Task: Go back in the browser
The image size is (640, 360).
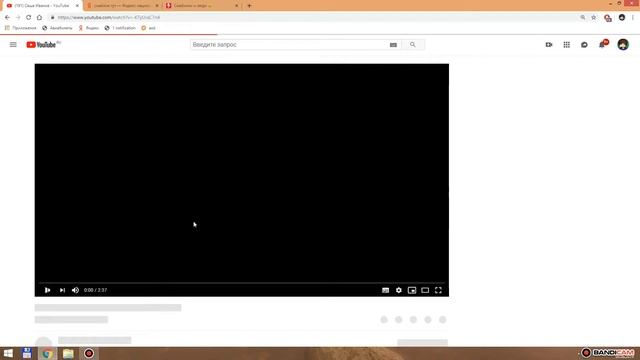Action: click(7, 18)
